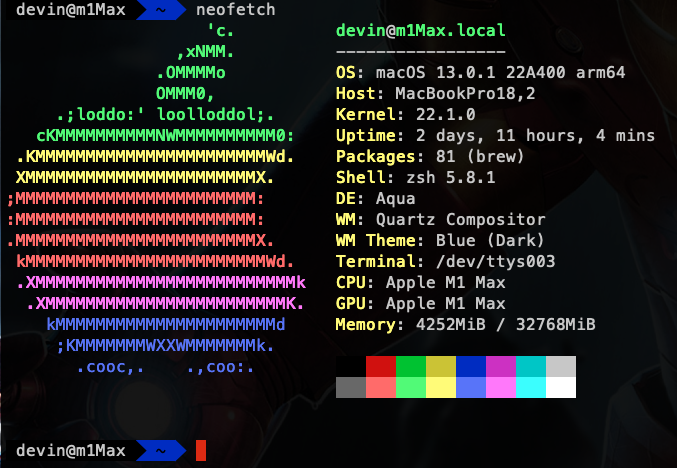The height and width of the screenshot is (468, 677).
Task: Click the ASCII logo line ',xNMM.'
Action: click(x=206, y=52)
